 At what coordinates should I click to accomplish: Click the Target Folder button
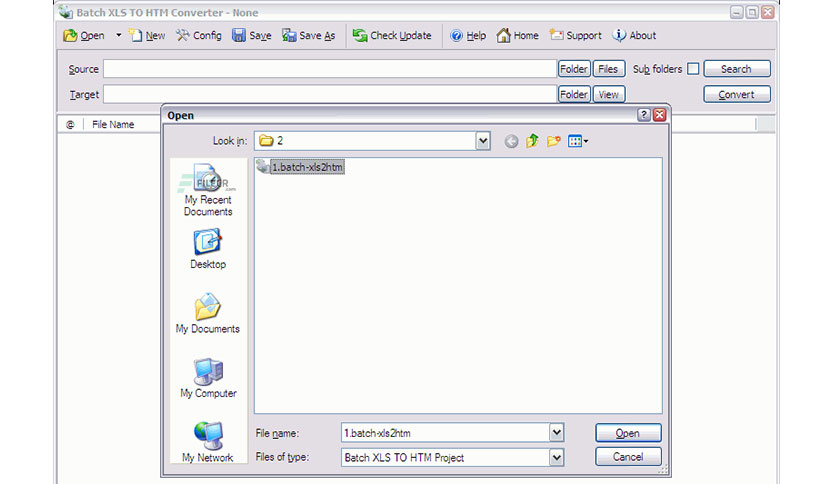coord(574,94)
